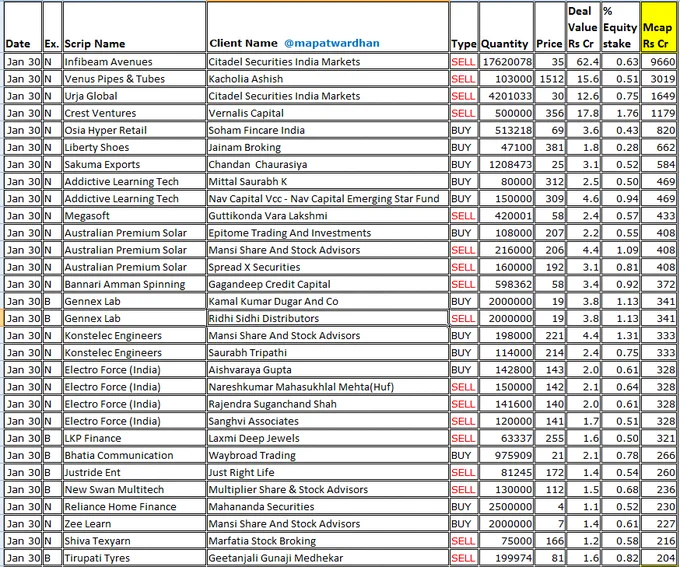This screenshot has height=567, width=680.
Task: Select the 'Marfatia Stock Broking' cell
Action: [328, 541]
